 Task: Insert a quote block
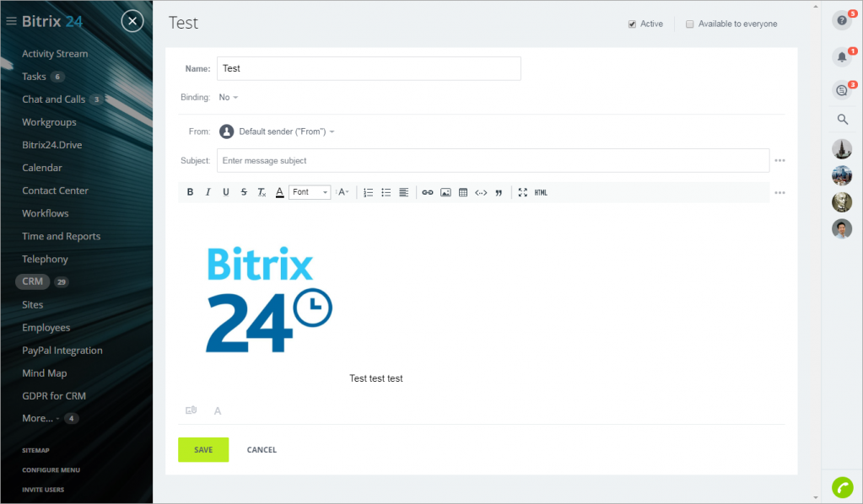click(499, 192)
